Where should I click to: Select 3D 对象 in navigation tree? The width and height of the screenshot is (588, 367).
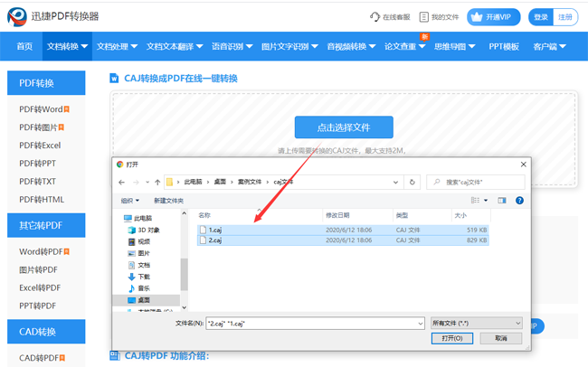[x=144, y=230]
